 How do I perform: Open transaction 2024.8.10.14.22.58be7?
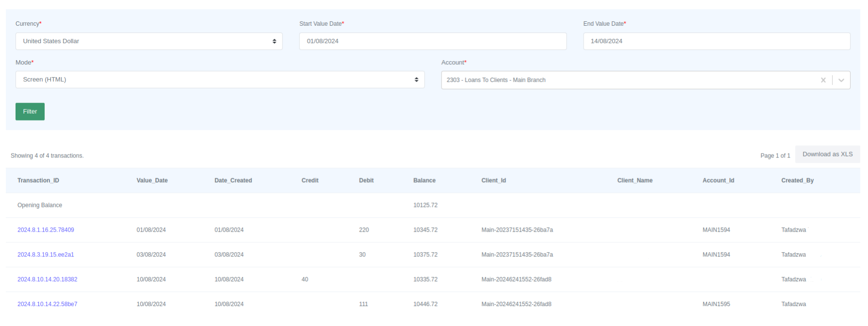(x=47, y=304)
